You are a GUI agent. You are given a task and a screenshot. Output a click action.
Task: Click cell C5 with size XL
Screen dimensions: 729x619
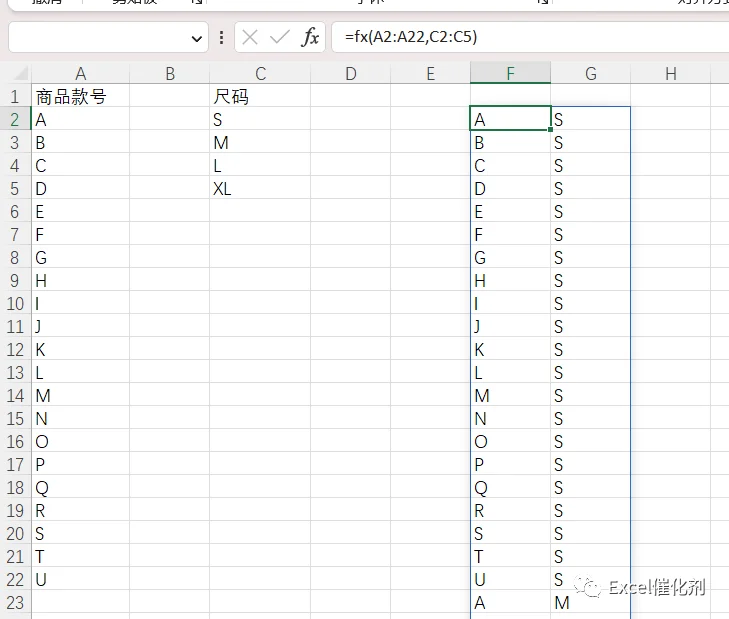pyautogui.click(x=260, y=188)
